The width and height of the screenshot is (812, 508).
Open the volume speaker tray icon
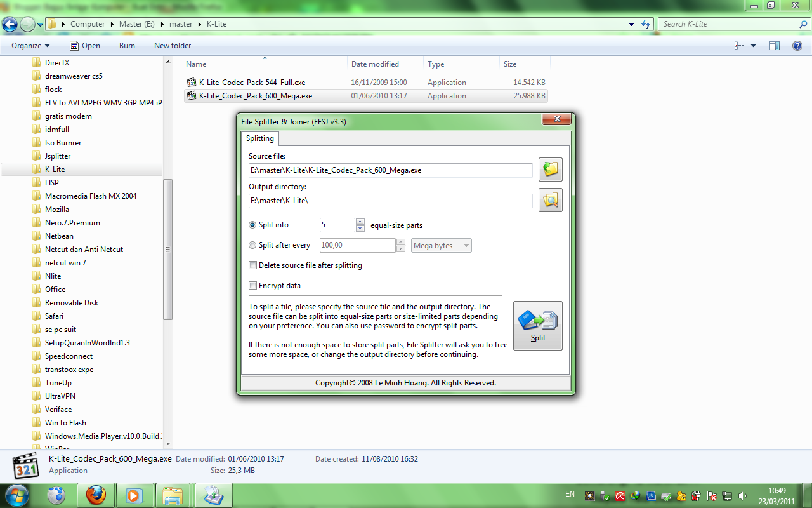742,495
